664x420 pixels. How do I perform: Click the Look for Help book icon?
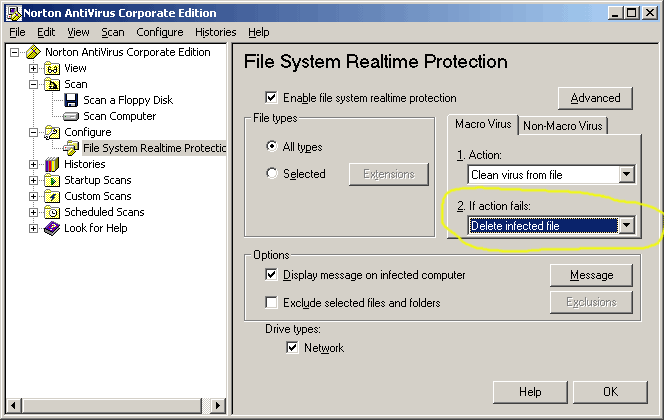coord(52,228)
